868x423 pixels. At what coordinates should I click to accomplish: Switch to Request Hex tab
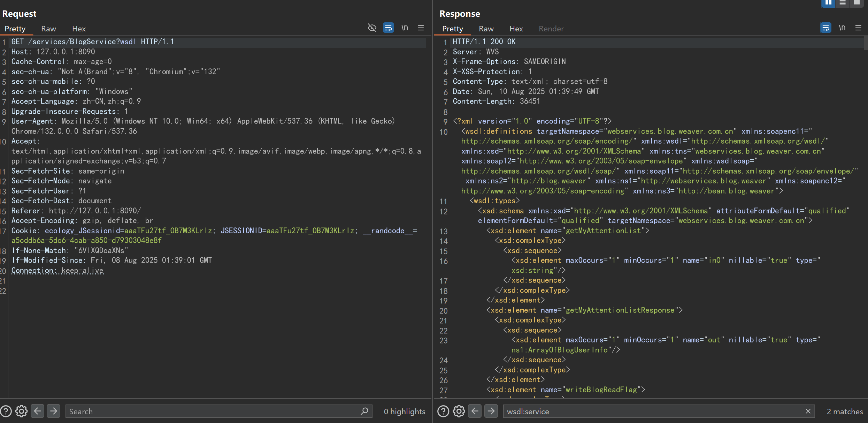pos(79,29)
